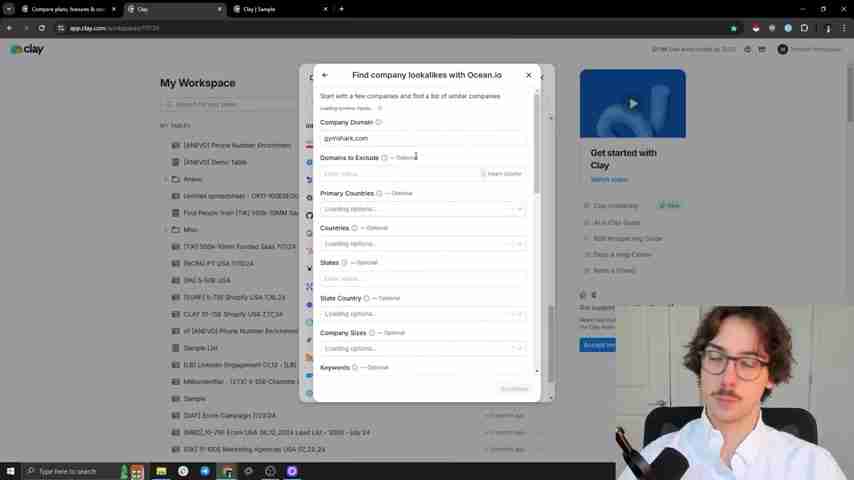This screenshot has height=480, width=854.
Task: Click the Clay logo
Action: click(27, 50)
